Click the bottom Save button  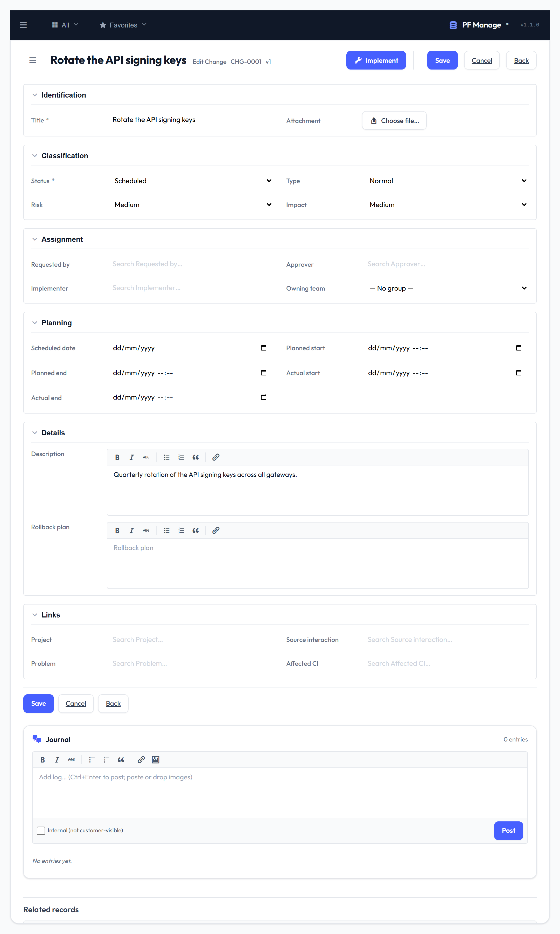click(x=38, y=703)
